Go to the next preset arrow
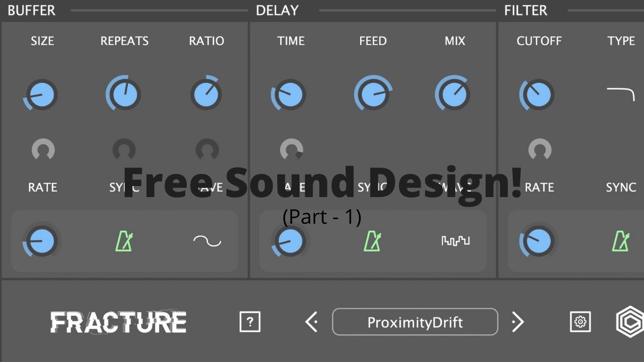Image resolution: width=644 pixels, height=362 pixels. tap(518, 322)
